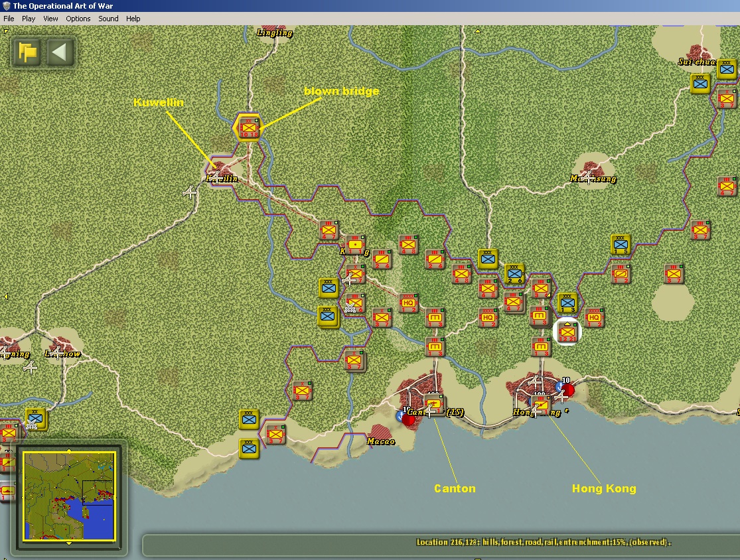Select the HQ unit right of the highlighted 12-21 unit

[x=594, y=317]
